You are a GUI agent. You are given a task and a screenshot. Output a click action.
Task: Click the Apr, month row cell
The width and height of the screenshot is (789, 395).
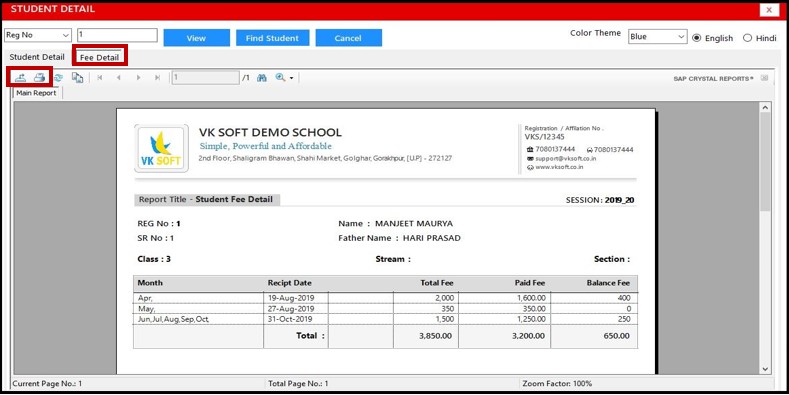click(x=198, y=298)
